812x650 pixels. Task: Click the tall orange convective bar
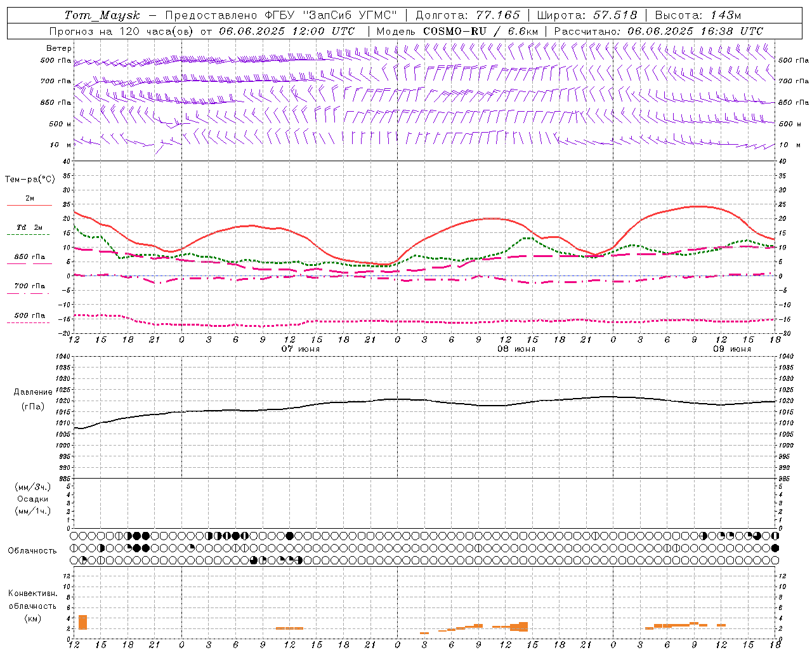(x=82, y=622)
